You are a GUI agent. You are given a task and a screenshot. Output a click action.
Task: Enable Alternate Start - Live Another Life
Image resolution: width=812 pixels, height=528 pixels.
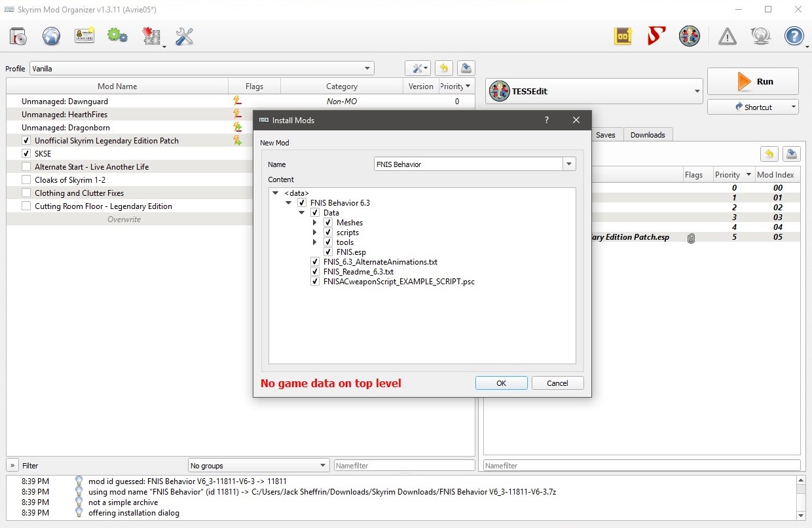tap(26, 167)
